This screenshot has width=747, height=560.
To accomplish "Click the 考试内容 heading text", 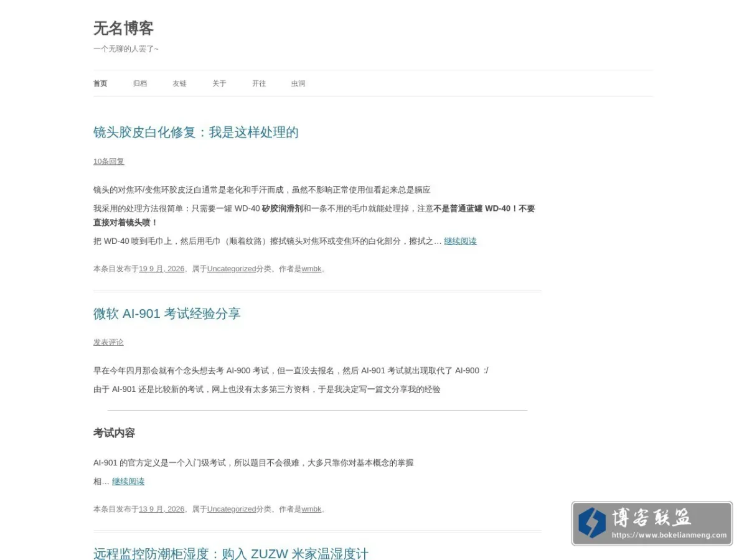I will [114, 433].
